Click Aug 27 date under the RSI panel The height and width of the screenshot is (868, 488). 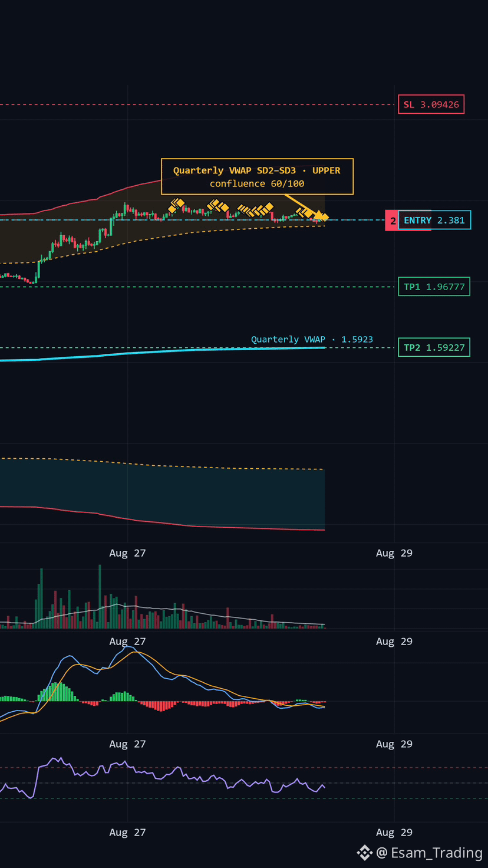click(x=127, y=833)
